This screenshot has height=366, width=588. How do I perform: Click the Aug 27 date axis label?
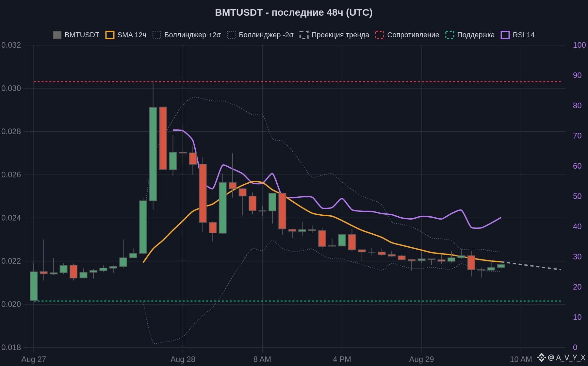(x=34, y=359)
